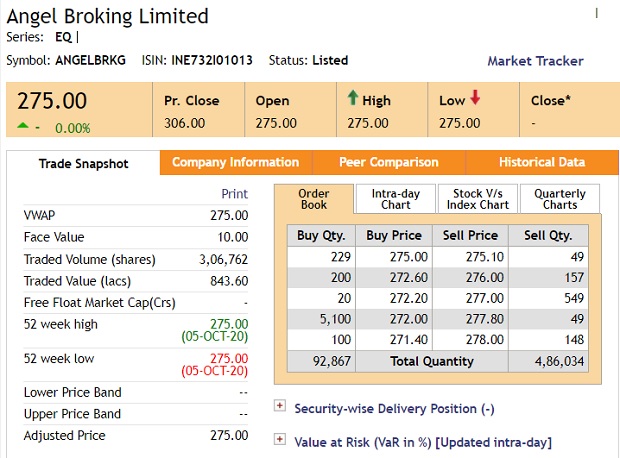Select the Order Book tab

[x=314, y=198]
